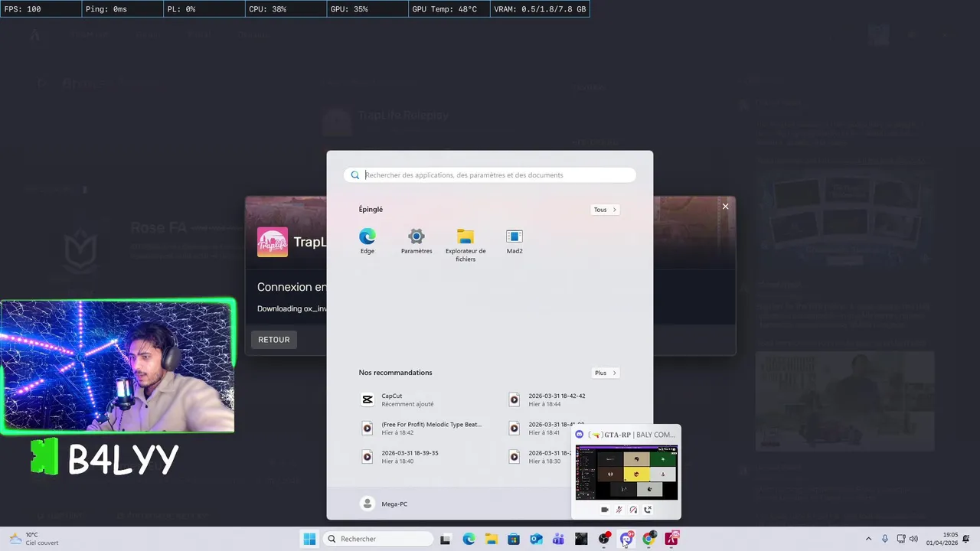The image size is (980, 551).
Task: Open the weather widget showing 10°C
Action: point(34,539)
